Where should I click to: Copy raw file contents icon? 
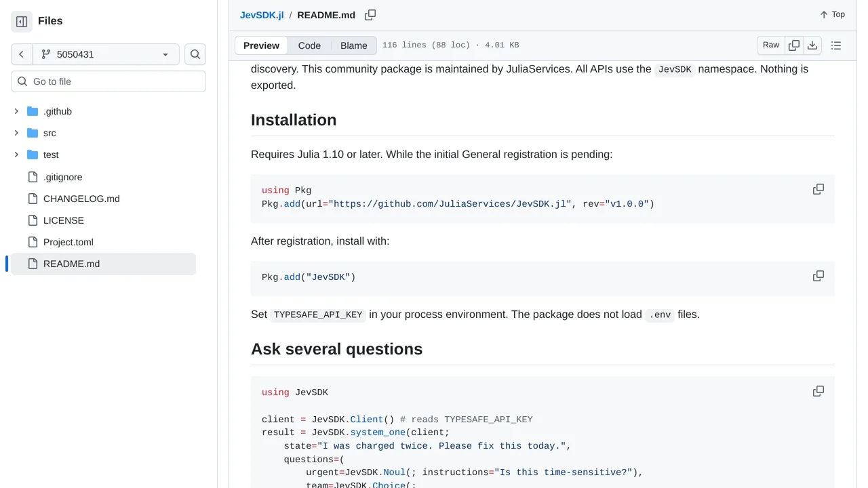coord(794,45)
